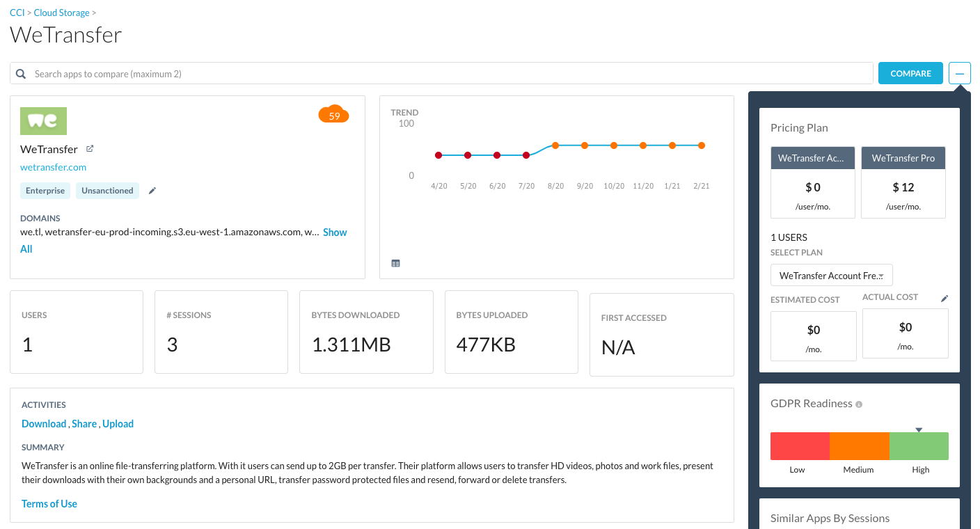Select the WeTransfer Pro pricing plan
Viewport: 980px width, 529px height.
(903, 182)
